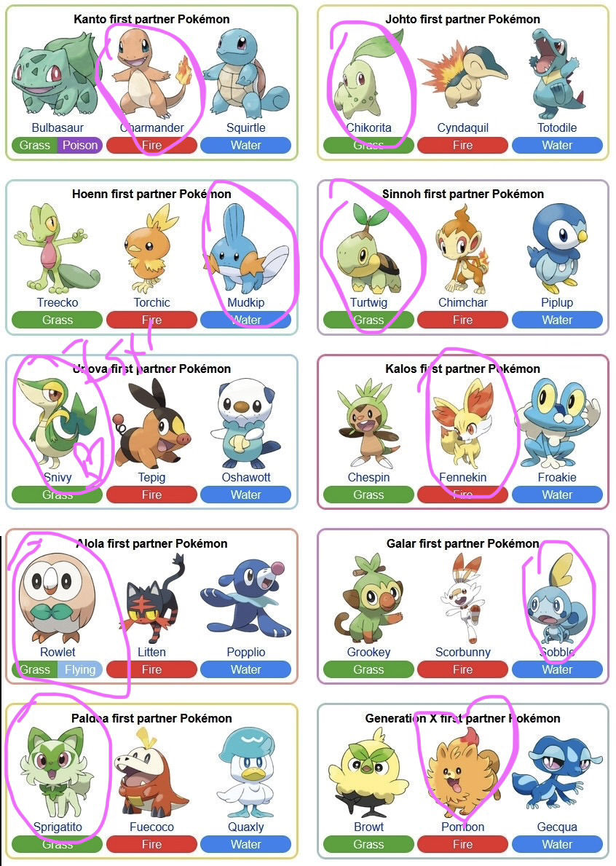
Task: Select the Froakie image
Action: coord(558,423)
